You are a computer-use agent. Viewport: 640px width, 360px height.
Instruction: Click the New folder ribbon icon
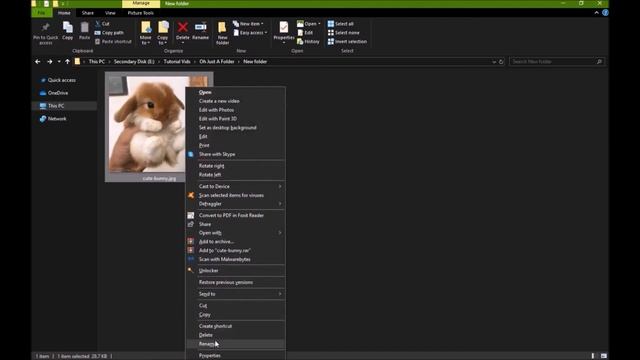[x=222, y=28]
